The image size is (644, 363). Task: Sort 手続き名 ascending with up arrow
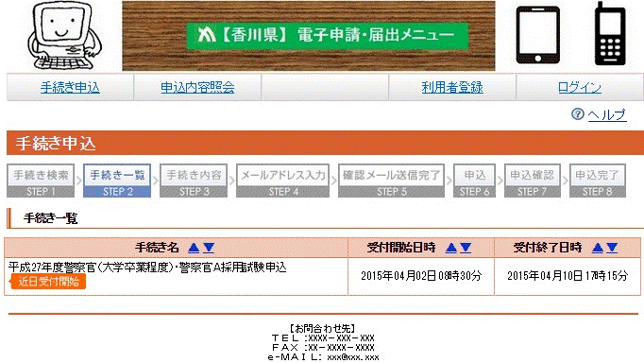194,248
